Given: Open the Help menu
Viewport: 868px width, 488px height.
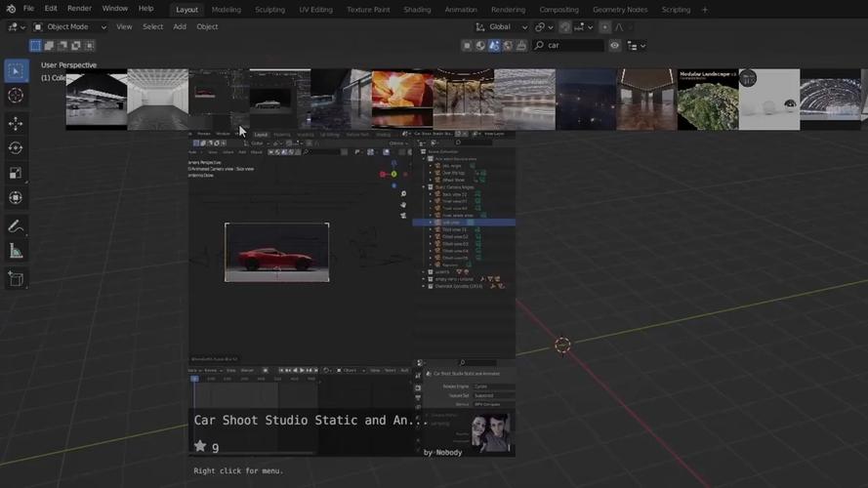Looking at the screenshot, I should (146, 9).
